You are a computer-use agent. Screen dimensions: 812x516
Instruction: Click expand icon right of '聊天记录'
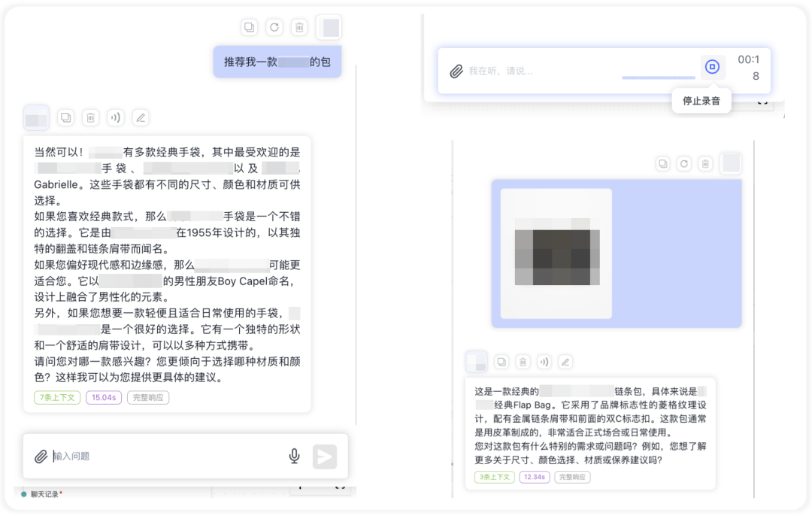pyautogui.click(x=341, y=487)
